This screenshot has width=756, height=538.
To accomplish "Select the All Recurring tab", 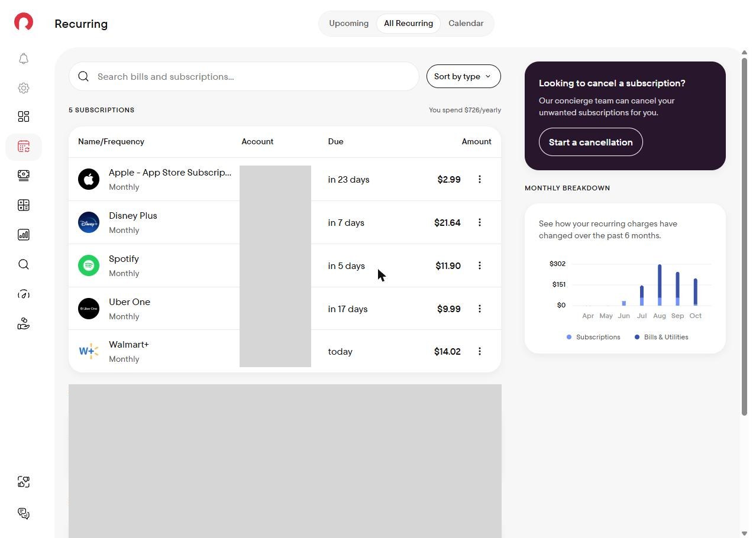I will pos(408,24).
